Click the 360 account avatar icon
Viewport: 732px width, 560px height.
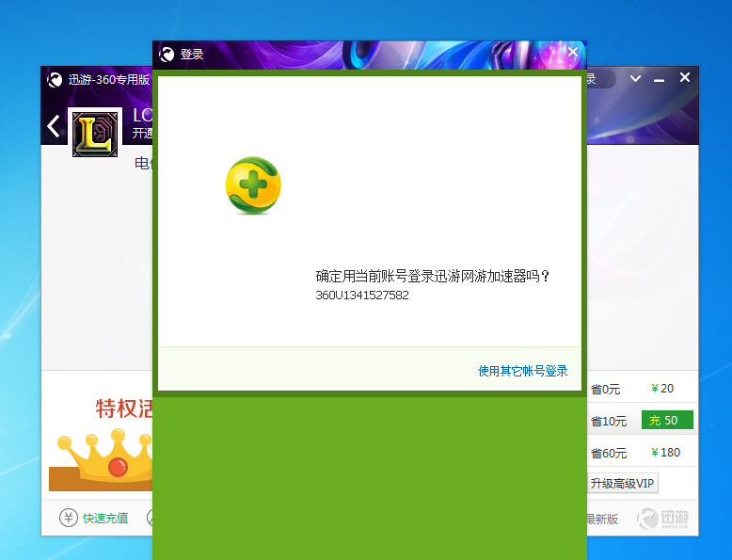(253, 186)
